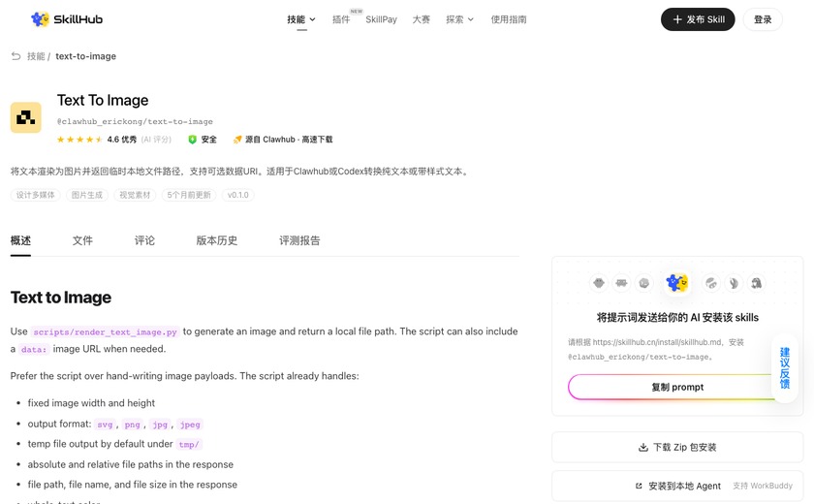Image resolution: width=814 pixels, height=504 pixels.
Task: Switch to the 版本历史 tab
Action: pos(217,240)
